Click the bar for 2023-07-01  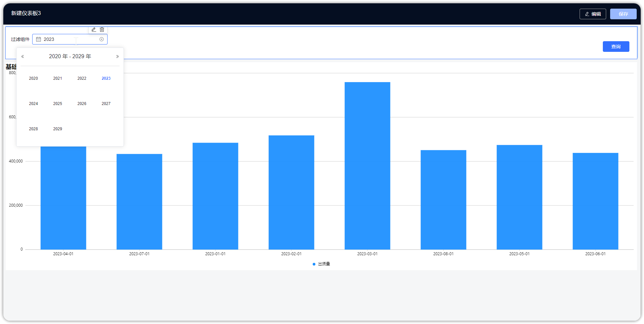coord(139,202)
